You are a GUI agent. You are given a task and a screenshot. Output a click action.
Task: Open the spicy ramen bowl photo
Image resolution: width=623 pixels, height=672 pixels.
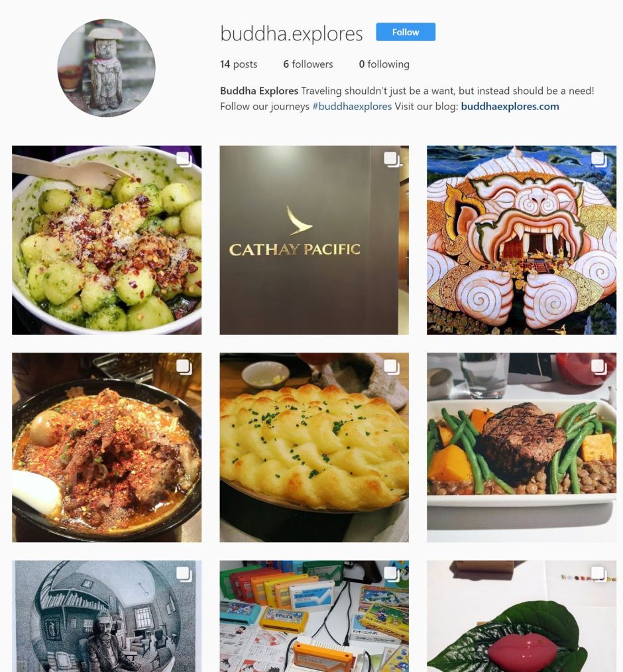click(107, 447)
